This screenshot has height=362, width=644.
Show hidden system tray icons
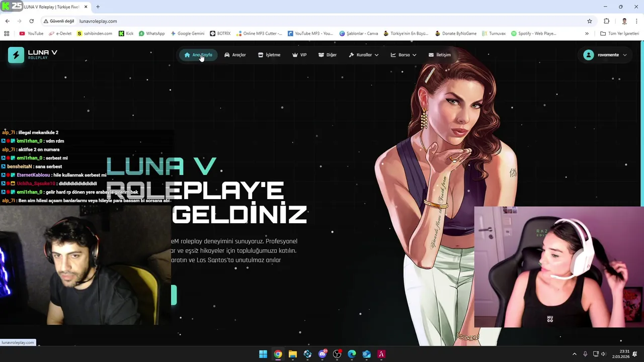[x=575, y=354]
